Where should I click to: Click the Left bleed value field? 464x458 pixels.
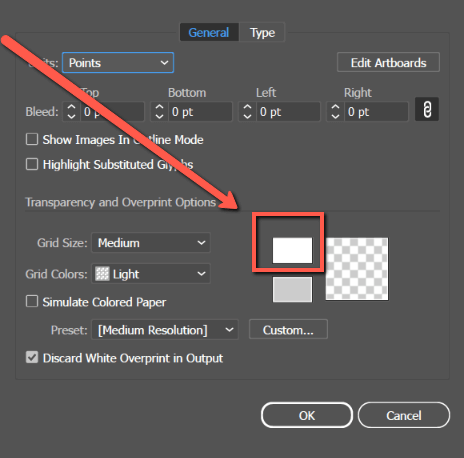point(288,112)
